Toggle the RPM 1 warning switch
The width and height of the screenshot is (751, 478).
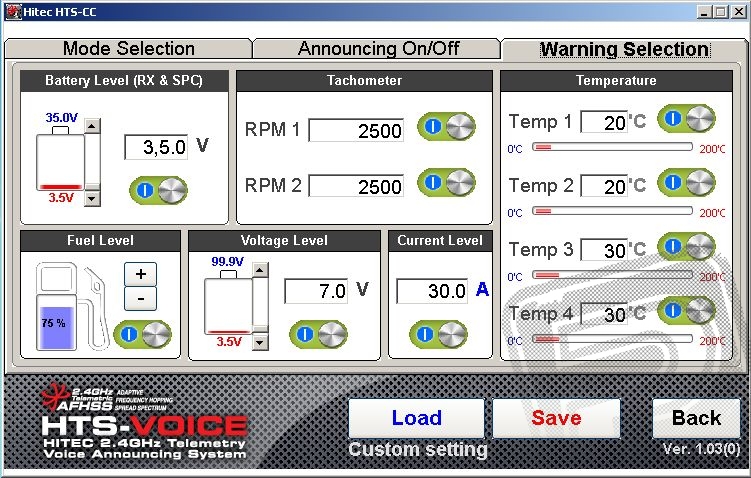446,127
